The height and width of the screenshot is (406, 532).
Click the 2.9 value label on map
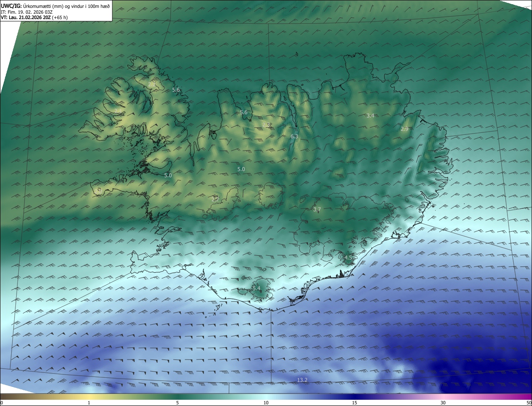(404, 129)
